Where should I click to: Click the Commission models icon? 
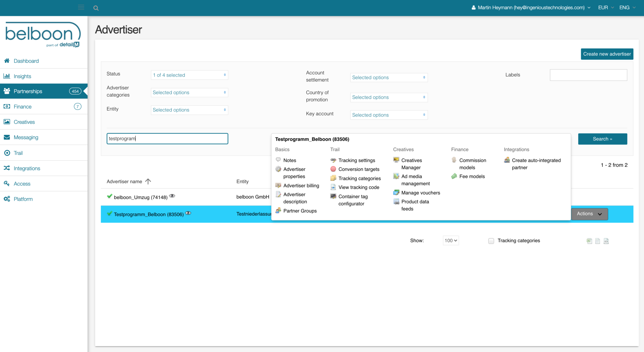454,160
